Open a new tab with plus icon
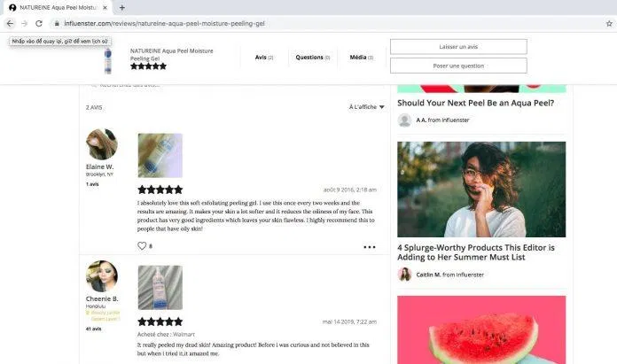Screen dimensions: 617x364 pos(122,7)
